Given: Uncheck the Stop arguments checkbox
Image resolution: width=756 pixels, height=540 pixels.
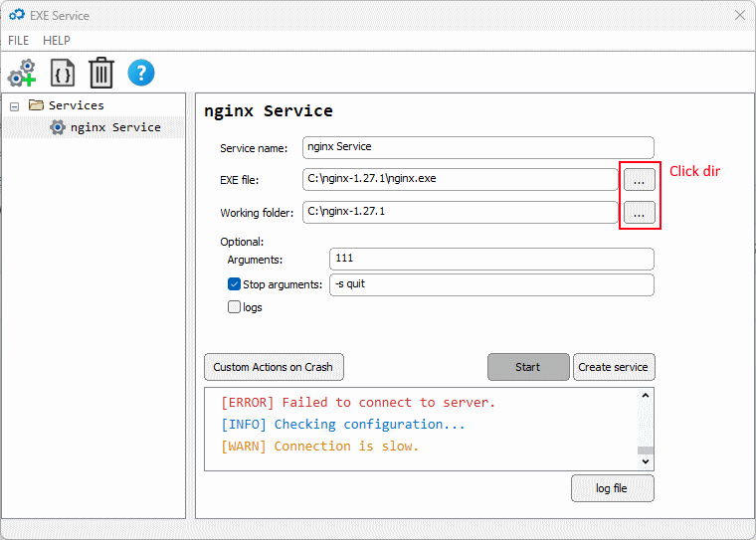Looking at the screenshot, I should click(234, 284).
